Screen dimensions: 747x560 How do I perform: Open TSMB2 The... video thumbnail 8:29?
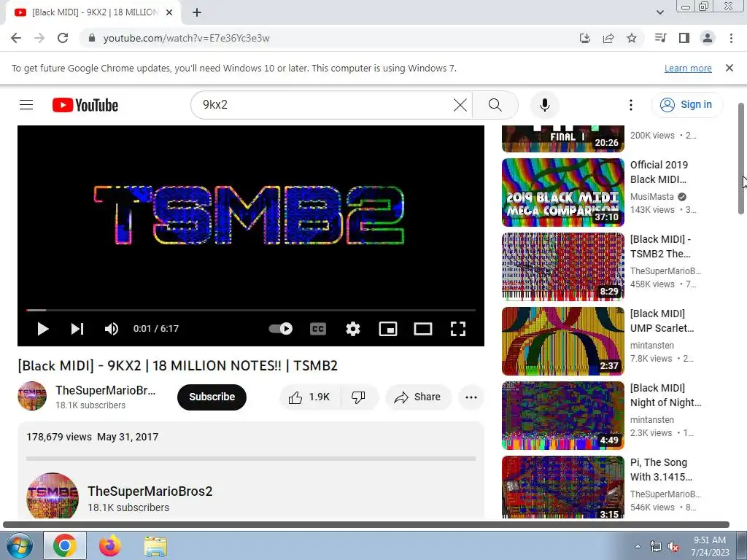coord(562,266)
